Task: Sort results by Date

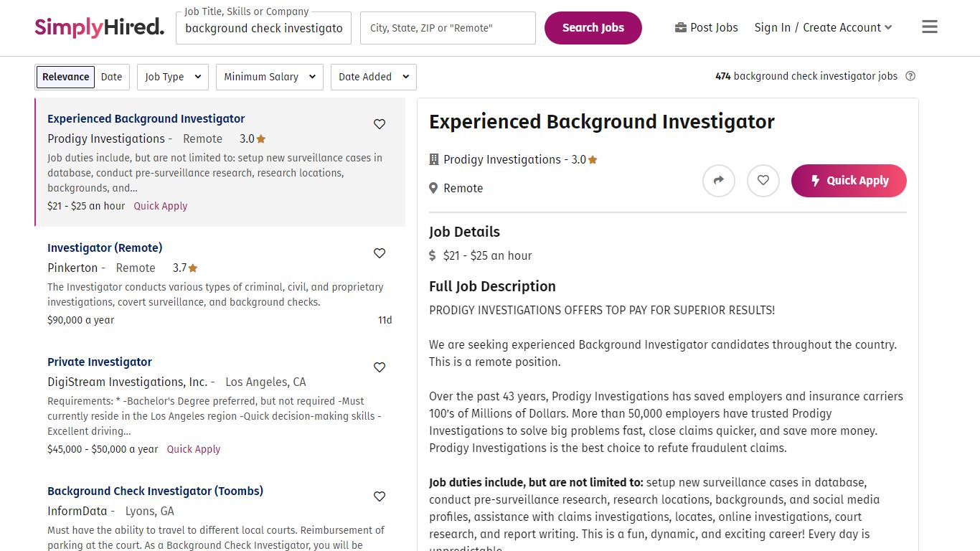Action: [x=111, y=77]
